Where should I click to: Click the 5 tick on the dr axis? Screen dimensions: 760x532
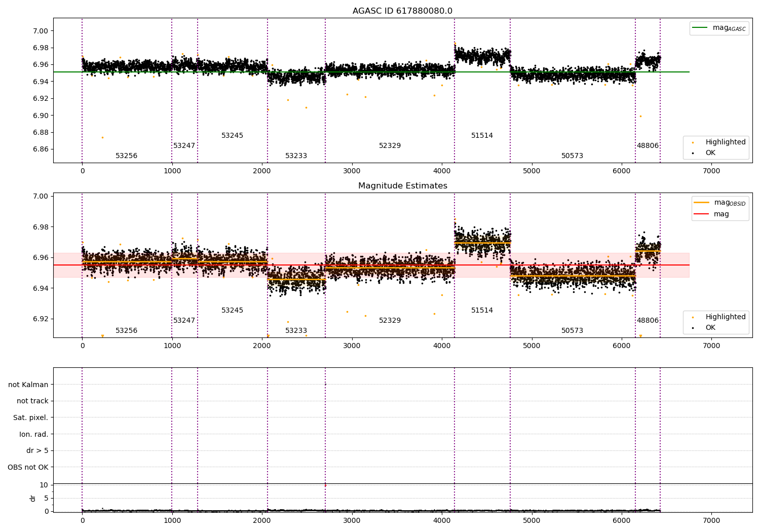pyautogui.click(x=46, y=498)
